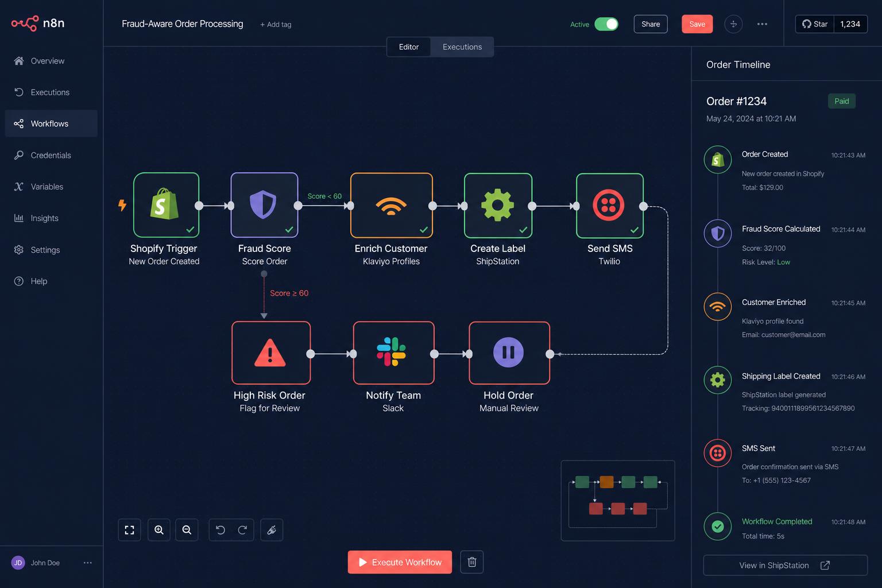Click the circular icon beside Save
The image size is (882, 588).
click(733, 24)
